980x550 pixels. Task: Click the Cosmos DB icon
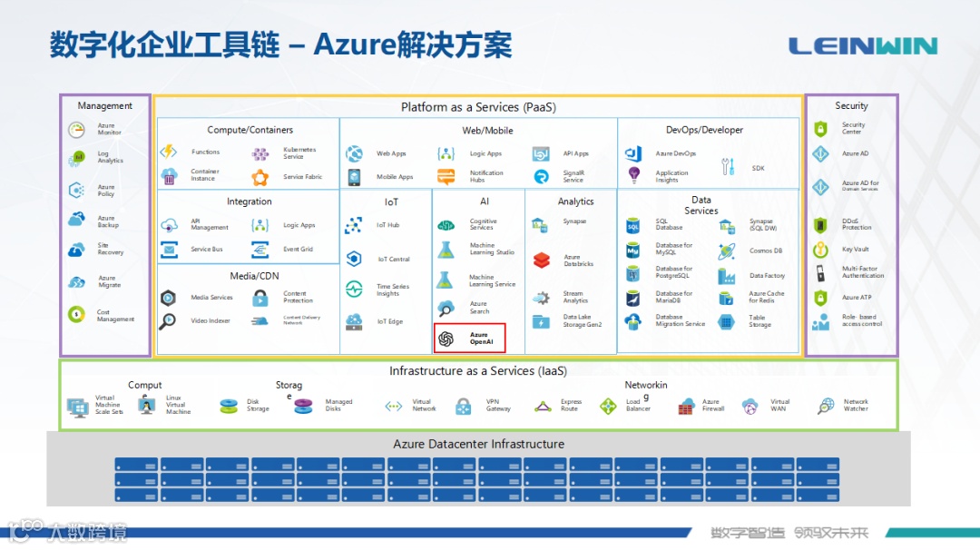tap(726, 251)
